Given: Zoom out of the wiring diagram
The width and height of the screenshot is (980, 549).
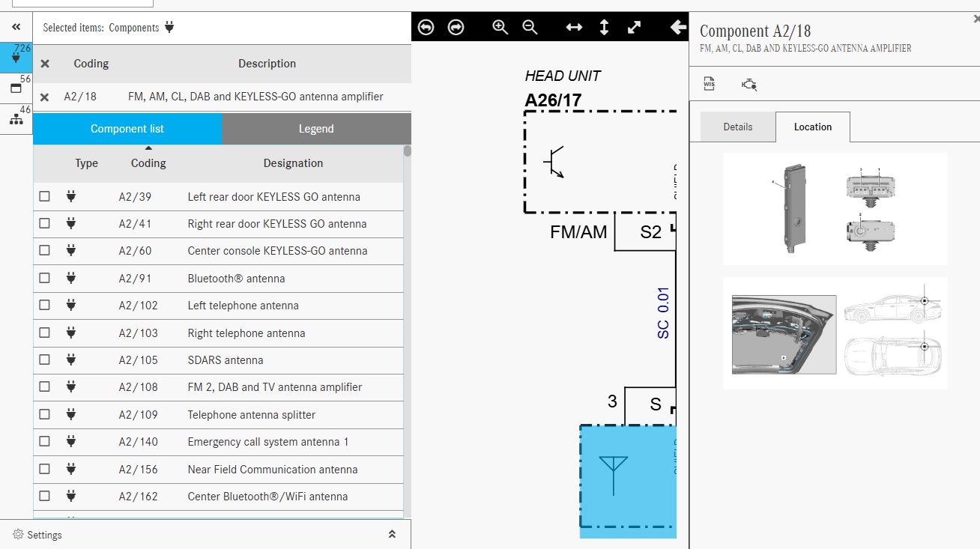Looking at the screenshot, I should tap(530, 27).
